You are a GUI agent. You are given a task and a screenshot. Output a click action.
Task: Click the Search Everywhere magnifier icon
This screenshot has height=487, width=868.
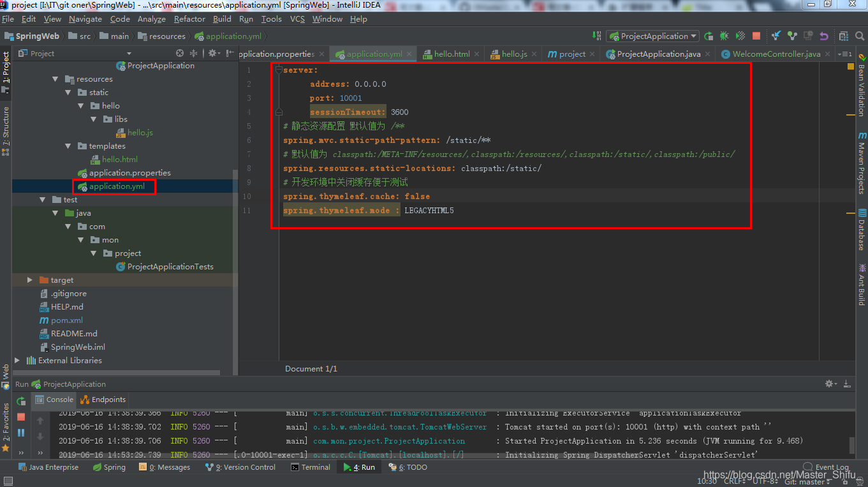coord(858,36)
